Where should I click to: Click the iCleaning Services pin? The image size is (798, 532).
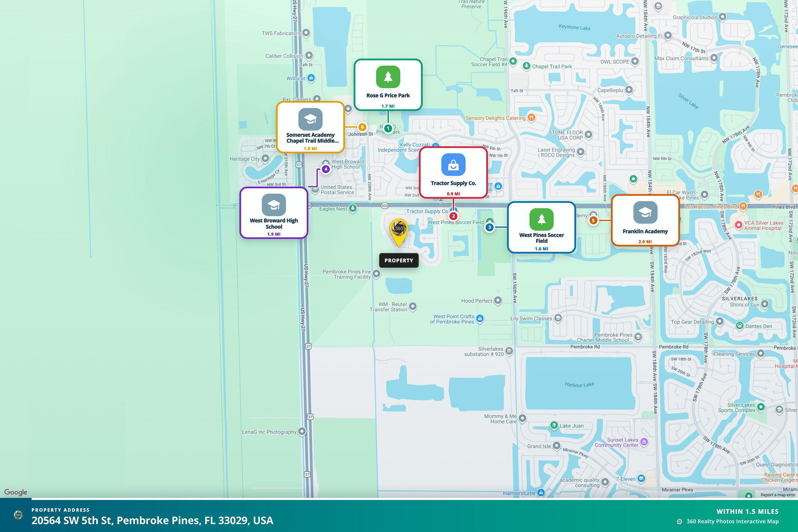761,353
